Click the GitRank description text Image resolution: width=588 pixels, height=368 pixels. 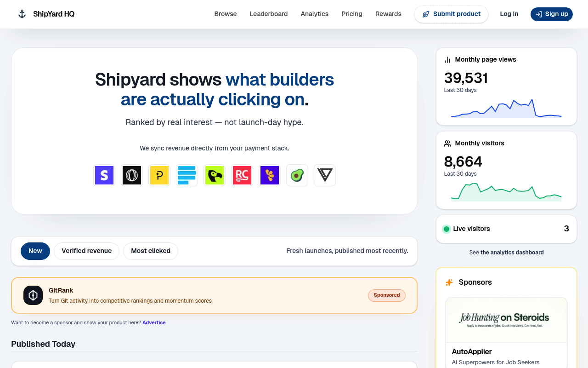(130, 301)
